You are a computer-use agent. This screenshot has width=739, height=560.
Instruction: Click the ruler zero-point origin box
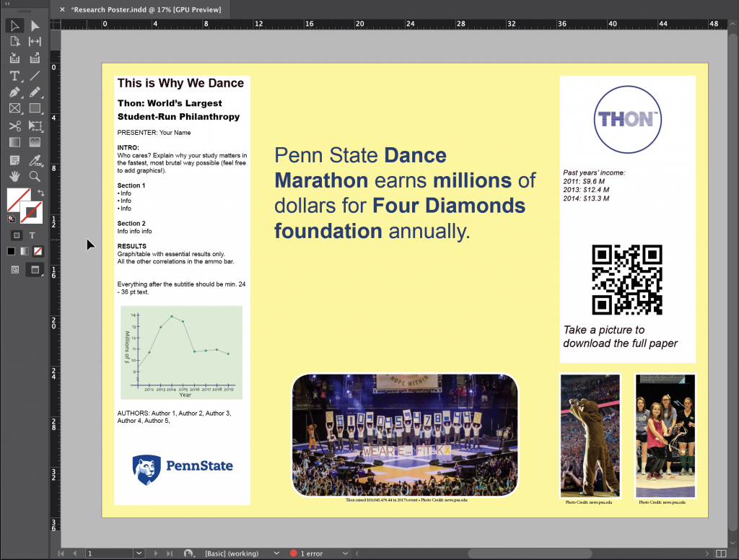coord(56,24)
